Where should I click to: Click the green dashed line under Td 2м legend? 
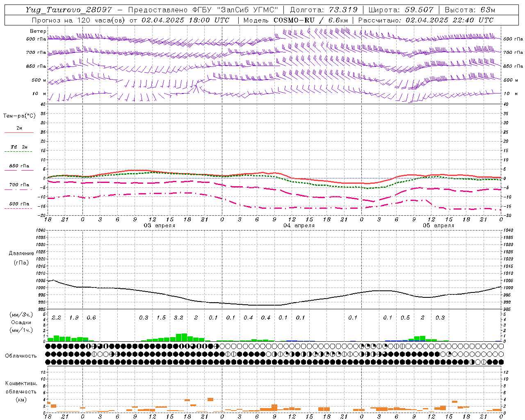point(18,152)
